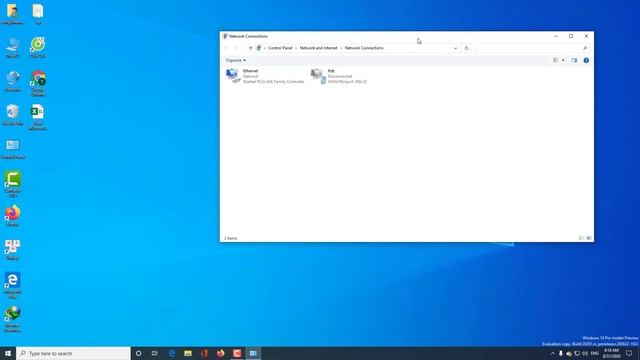Open File Explorer from the taskbar
640x360 pixels.
(x=188, y=353)
